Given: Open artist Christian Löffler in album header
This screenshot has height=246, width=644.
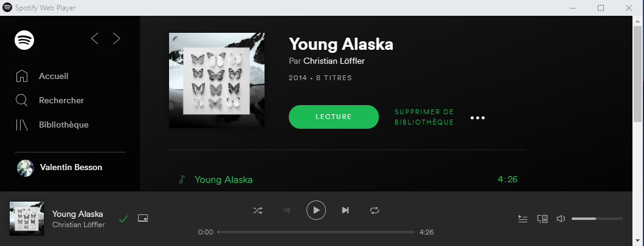Looking at the screenshot, I should [334, 61].
